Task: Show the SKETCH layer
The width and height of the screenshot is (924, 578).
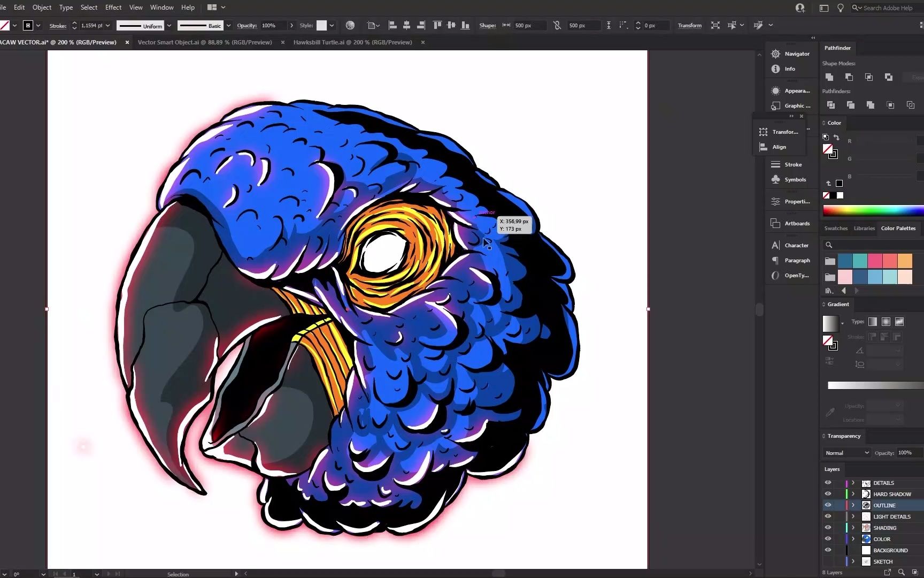Action: tap(828, 561)
